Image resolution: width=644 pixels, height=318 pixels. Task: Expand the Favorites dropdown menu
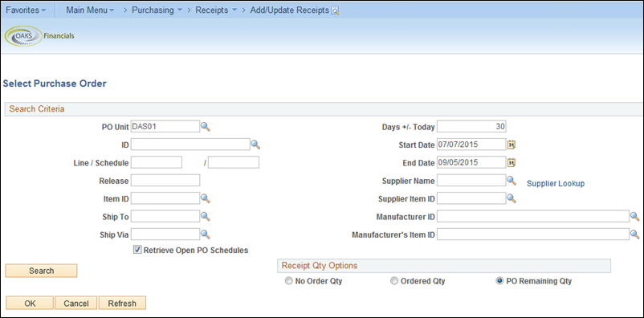tap(26, 10)
